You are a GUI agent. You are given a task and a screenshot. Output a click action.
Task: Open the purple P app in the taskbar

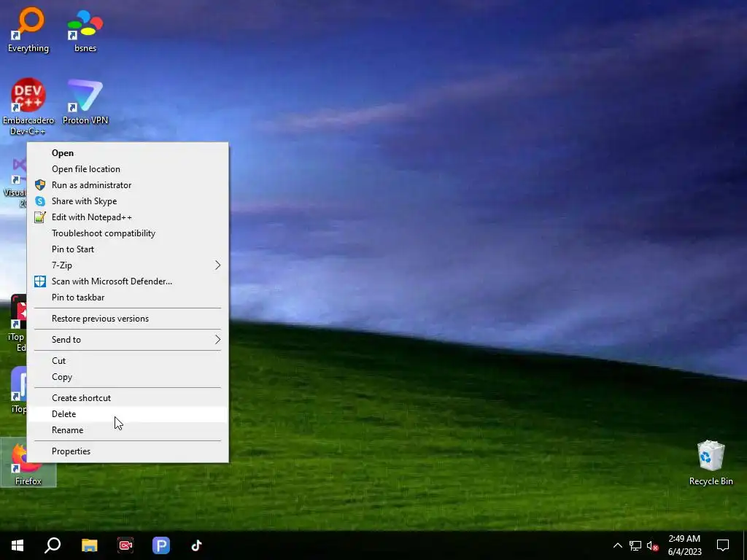pos(161,545)
